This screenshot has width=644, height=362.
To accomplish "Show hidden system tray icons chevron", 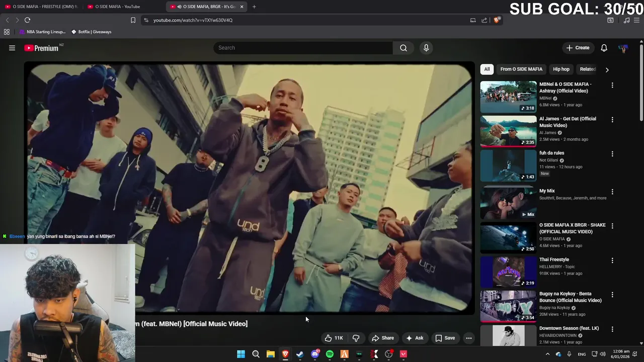I will pyautogui.click(x=547, y=354).
